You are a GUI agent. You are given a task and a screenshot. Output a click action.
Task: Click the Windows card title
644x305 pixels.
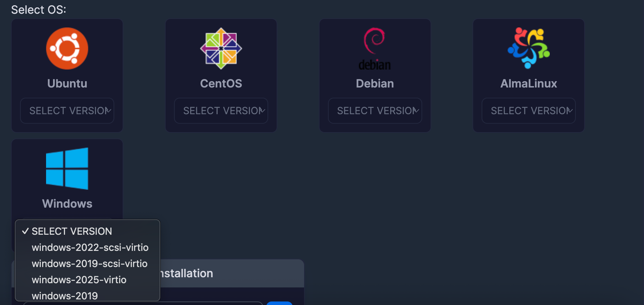(x=67, y=204)
